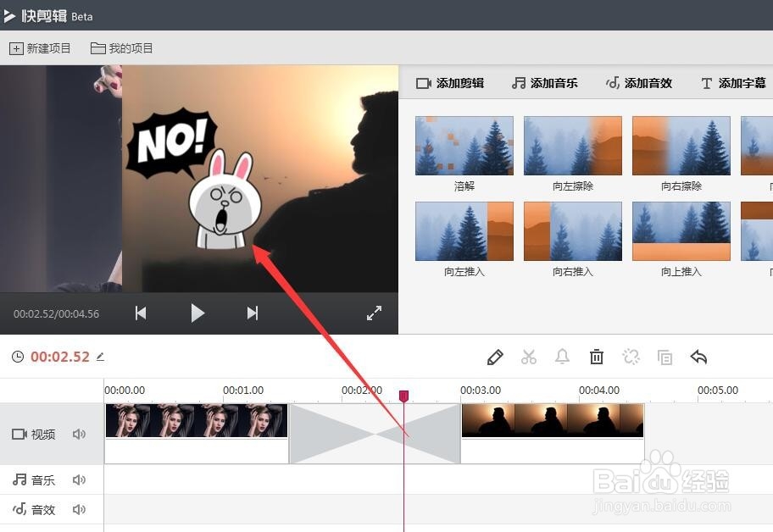Mute the 音乐 music track
Screen dimensions: 773x532
[79, 479]
